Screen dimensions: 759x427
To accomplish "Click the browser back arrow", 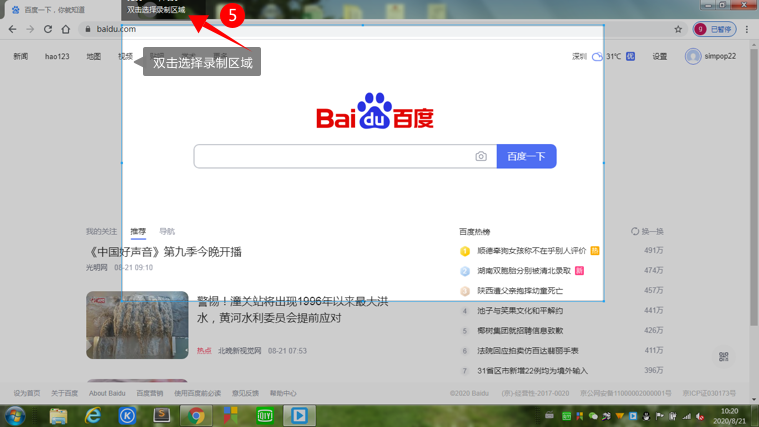I will [x=13, y=29].
